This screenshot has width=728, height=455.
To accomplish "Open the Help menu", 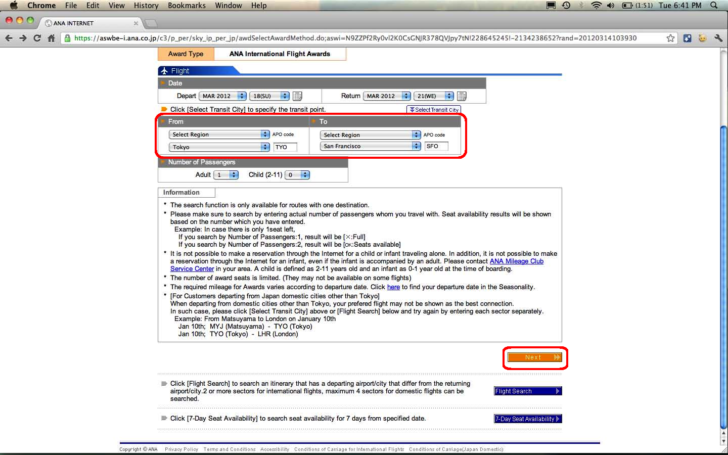I will coord(259,5).
